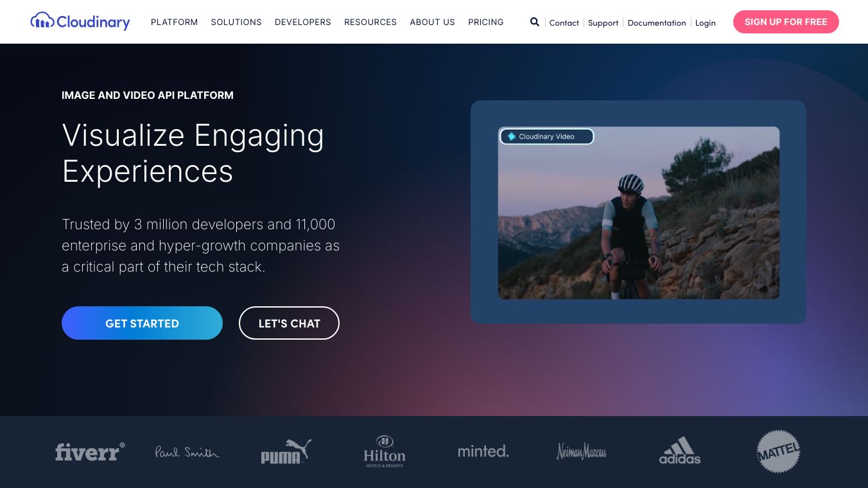
Task: Click the Let's Chat button
Action: [289, 323]
